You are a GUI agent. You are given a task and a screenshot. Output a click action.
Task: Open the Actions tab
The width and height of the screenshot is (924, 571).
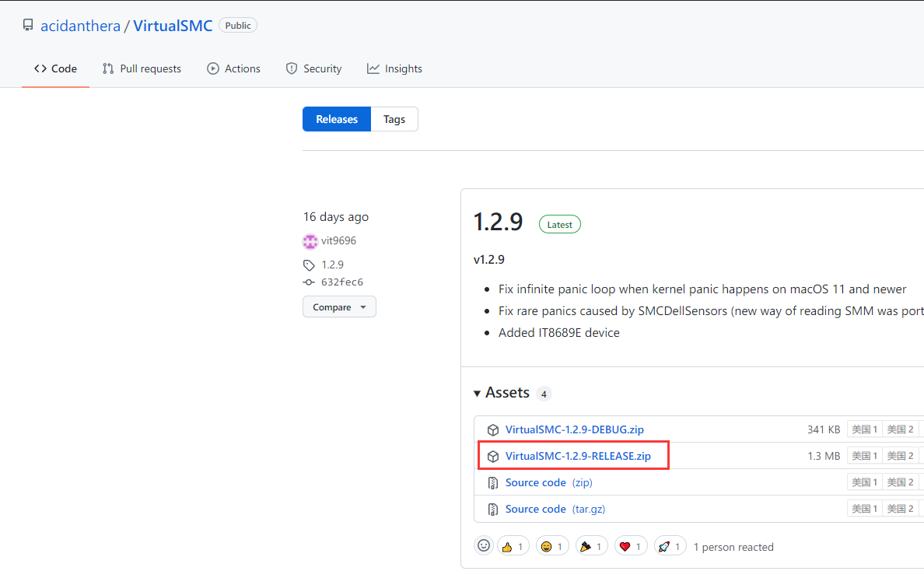point(233,68)
